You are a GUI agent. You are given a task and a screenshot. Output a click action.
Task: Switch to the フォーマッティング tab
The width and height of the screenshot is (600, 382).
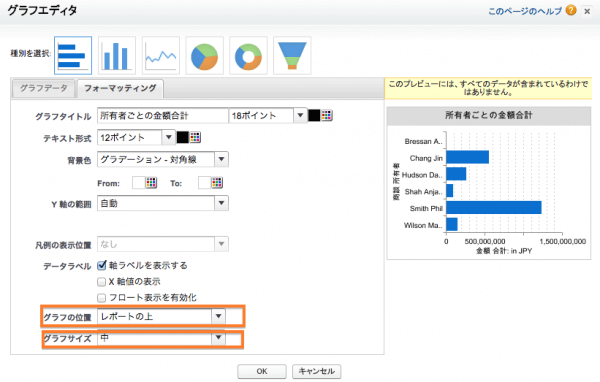click(120, 88)
